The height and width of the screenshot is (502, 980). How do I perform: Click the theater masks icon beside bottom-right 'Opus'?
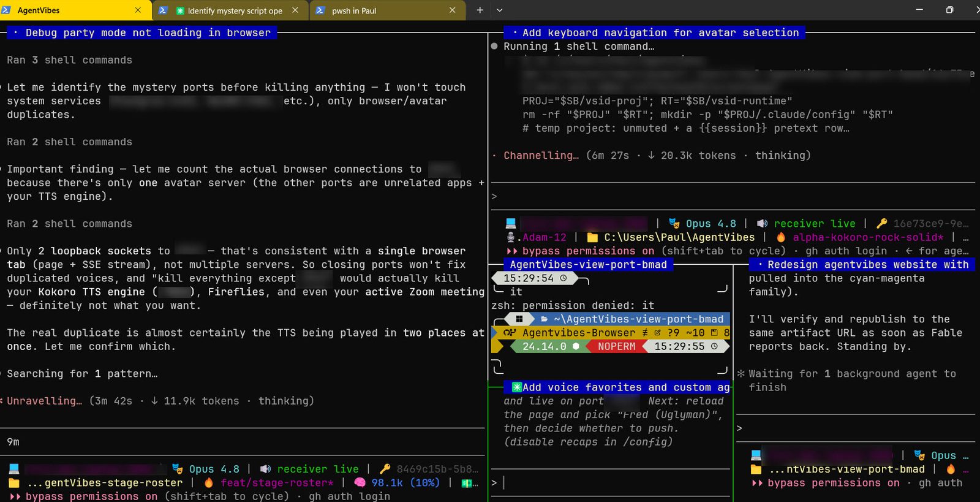919,455
